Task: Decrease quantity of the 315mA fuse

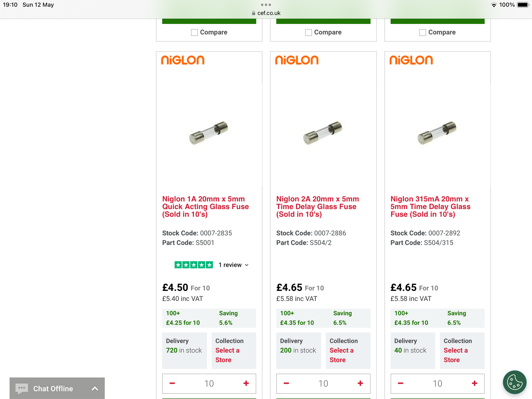Action: (x=401, y=383)
